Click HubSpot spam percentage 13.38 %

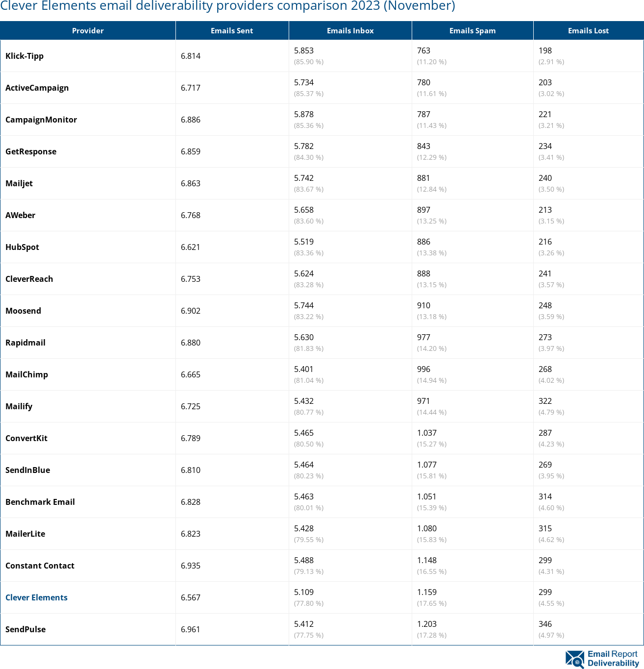tap(432, 253)
